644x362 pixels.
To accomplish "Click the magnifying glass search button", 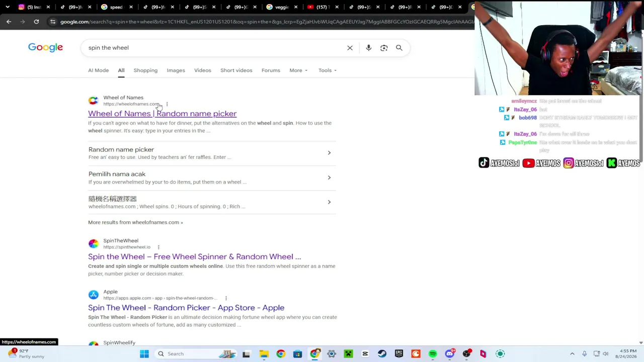I will pyautogui.click(x=399, y=48).
